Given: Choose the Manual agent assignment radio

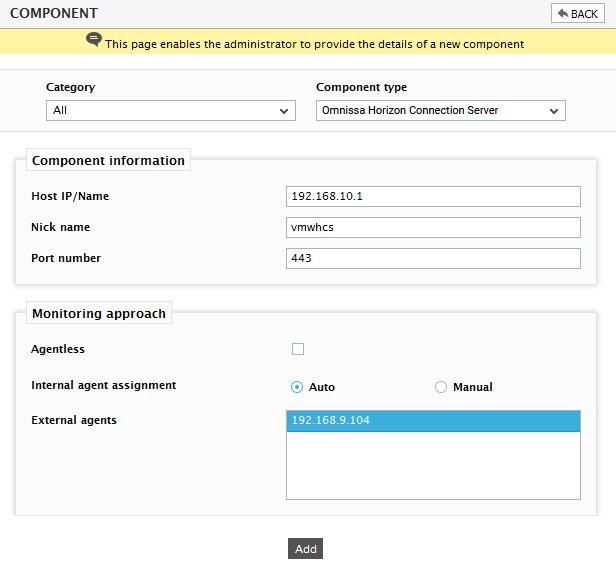Looking at the screenshot, I should 440,387.
